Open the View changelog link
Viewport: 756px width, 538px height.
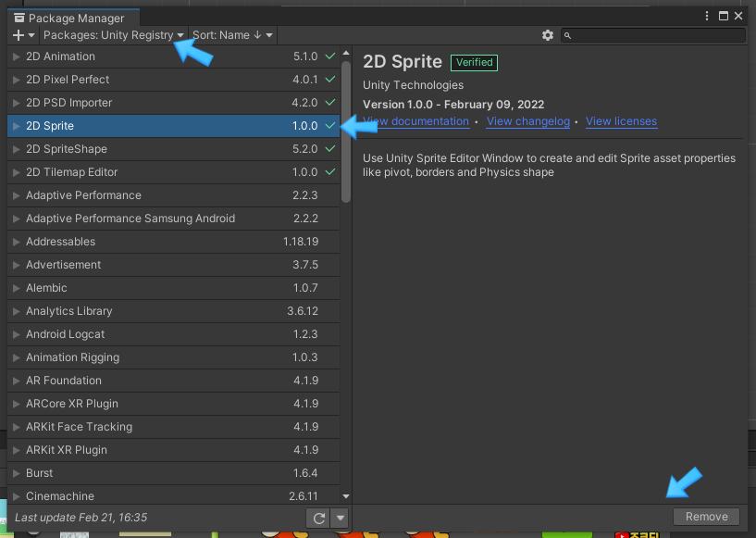coord(528,121)
